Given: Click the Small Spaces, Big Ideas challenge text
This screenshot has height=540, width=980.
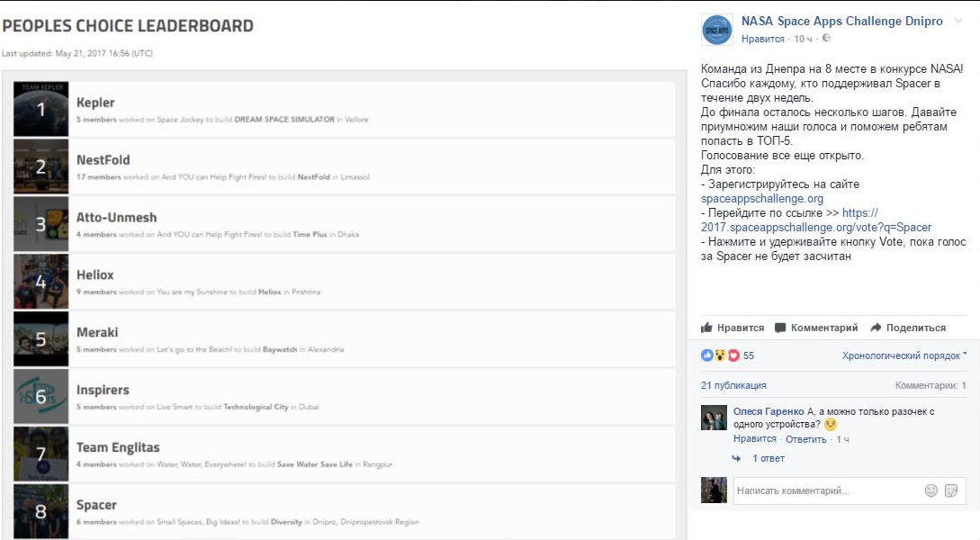Looking at the screenshot, I should (x=198, y=522).
